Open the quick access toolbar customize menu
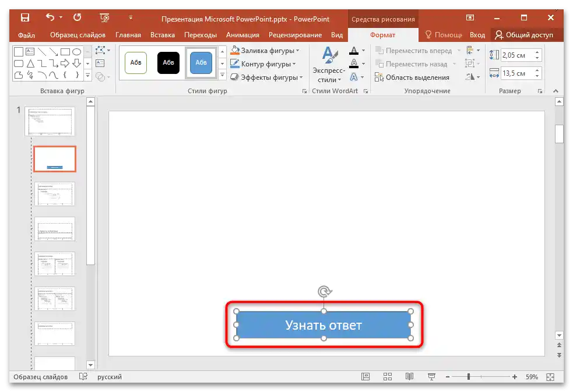Image resolution: width=573 pixels, height=392 pixels. coord(131,17)
